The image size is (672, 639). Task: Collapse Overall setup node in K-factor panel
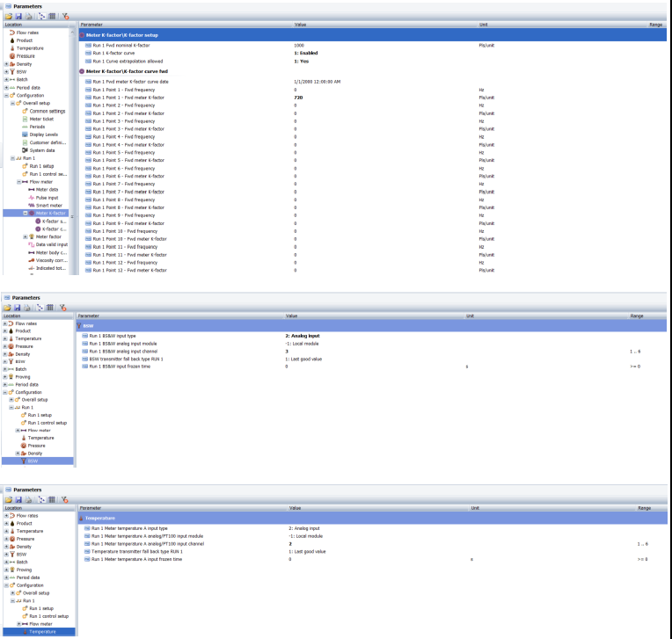click(12, 103)
